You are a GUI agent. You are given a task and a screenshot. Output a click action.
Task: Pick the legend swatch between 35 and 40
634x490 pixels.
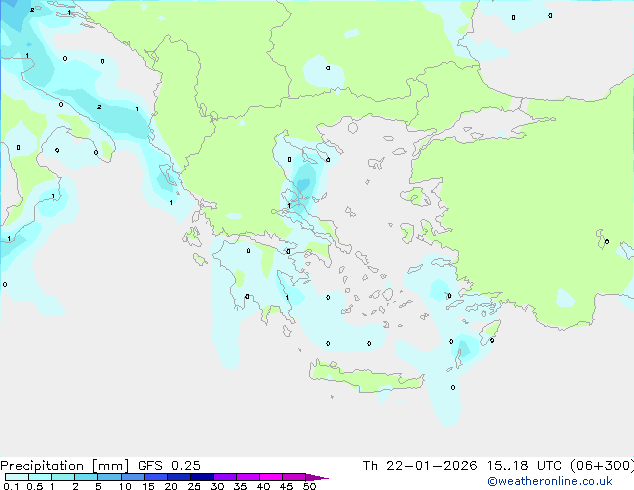[x=248, y=477]
